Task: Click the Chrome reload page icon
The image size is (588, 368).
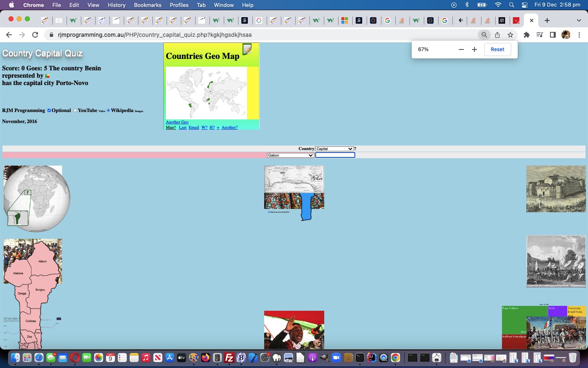Action: pyautogui.click(x=35, y=35)
